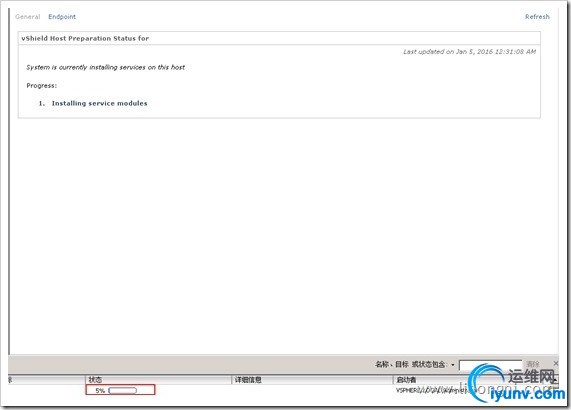Switch to the General tab
This screenshot has width=571, height=410.
tap(28, 17)
